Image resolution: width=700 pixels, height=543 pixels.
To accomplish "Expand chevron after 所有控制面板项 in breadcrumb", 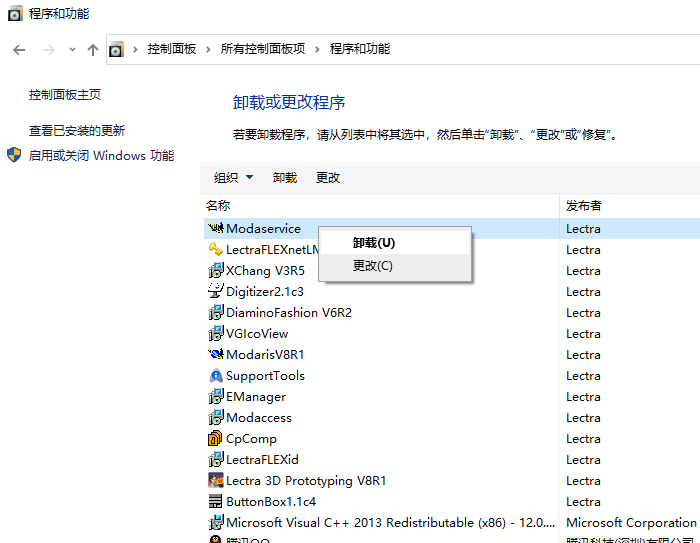I will coord(317,49).
